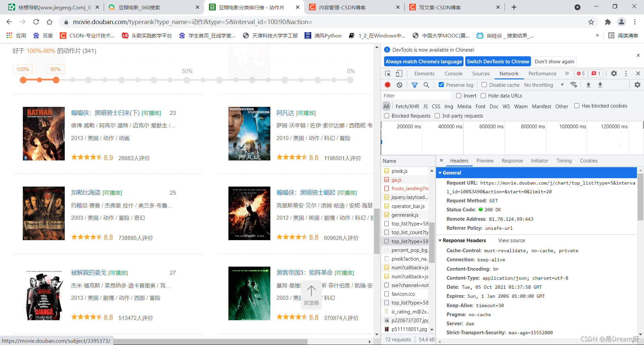Click the 90% slider handle

pos(56,80)
